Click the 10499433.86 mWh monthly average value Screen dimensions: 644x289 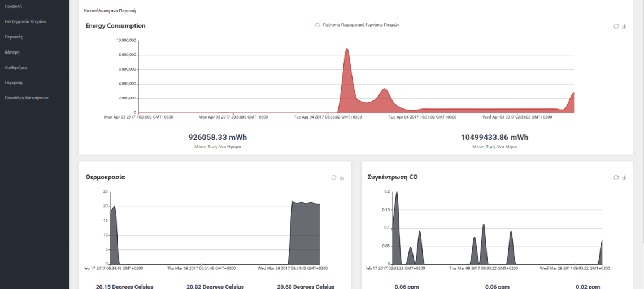tap(494, 137)
